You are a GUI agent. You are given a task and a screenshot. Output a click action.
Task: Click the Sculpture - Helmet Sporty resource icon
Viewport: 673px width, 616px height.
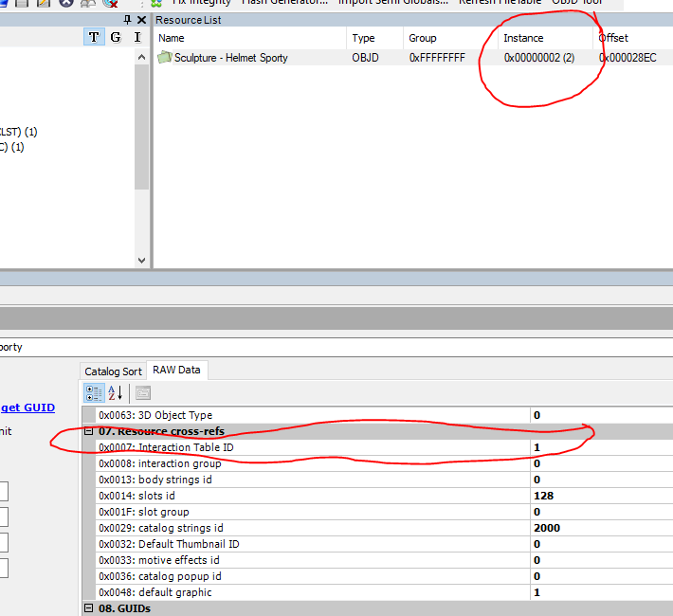(x=165, y=58)
